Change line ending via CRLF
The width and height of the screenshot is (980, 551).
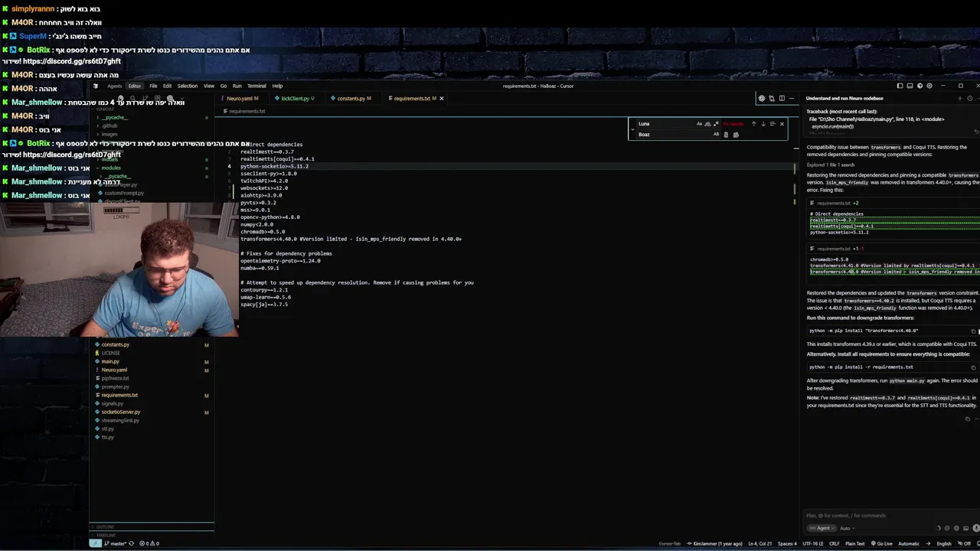coord(835,543)
